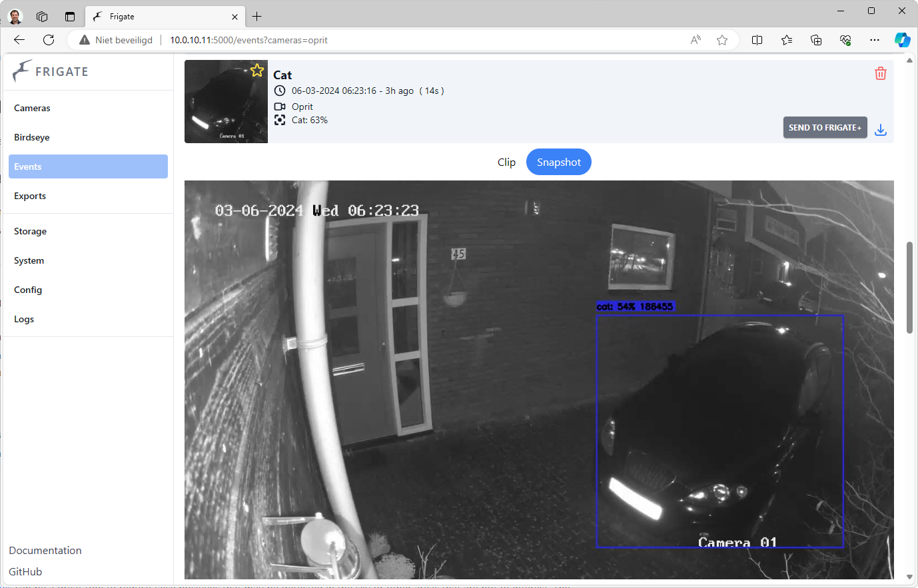Open browser split screen view

click(x=757, y=40)
